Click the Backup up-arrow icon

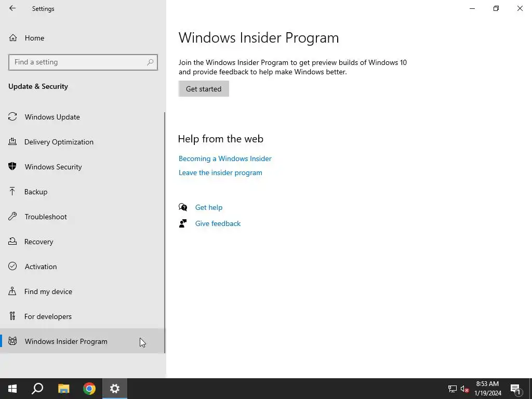[12, 191]
